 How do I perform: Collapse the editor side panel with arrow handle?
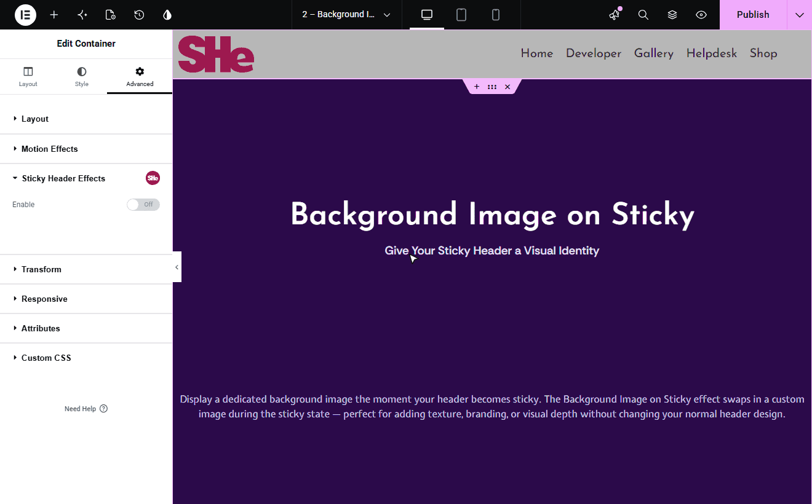[x=177, y=267]
